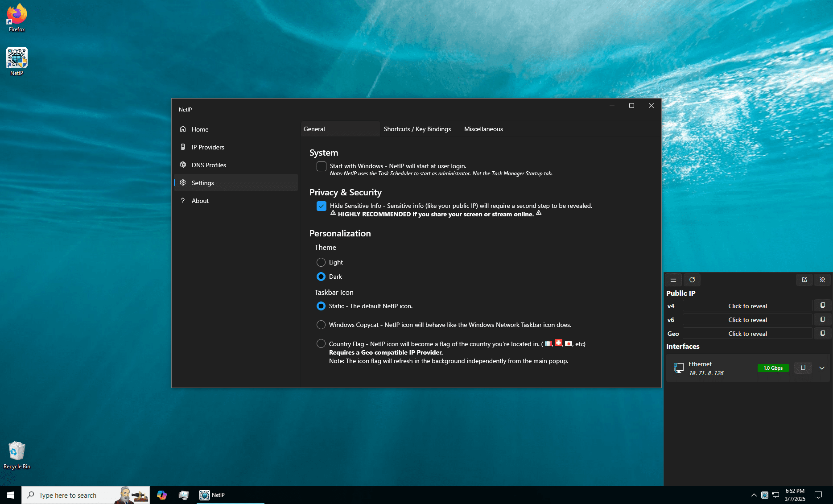Viewport: 833px width, 504px height.
Task: Select the NetIP desktop shortcut
Action: tap(17, 62)
